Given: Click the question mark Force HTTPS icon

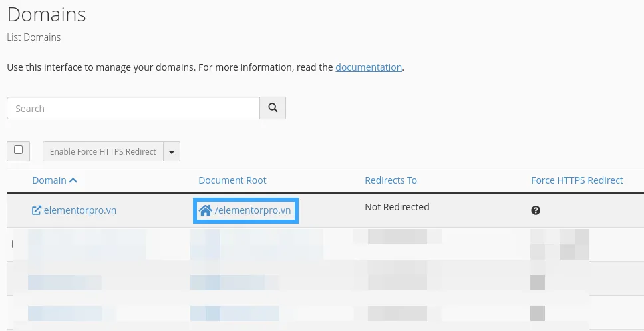Looking at the screenshot, I should pyautogui.click(x=536, y=210).
